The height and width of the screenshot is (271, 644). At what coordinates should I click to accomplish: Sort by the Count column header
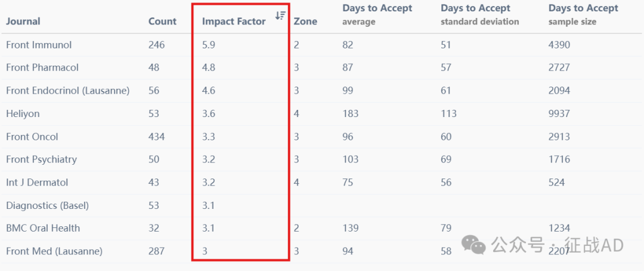pyautogui.click(x=162, y=21)
